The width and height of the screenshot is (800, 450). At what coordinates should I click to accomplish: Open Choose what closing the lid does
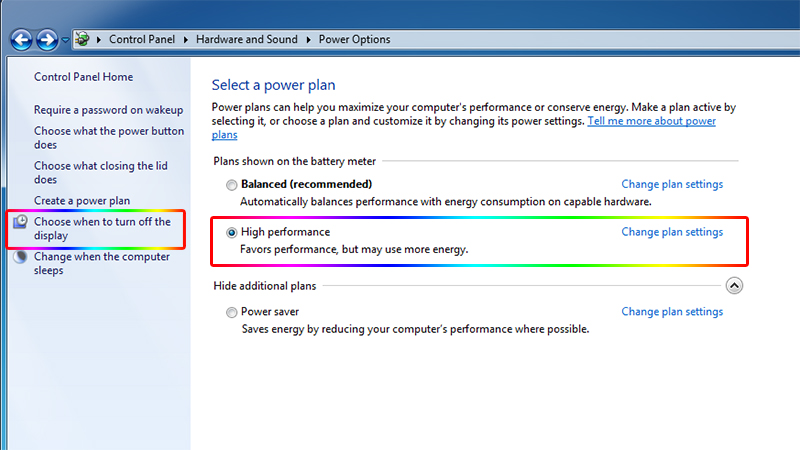[101, 172]
